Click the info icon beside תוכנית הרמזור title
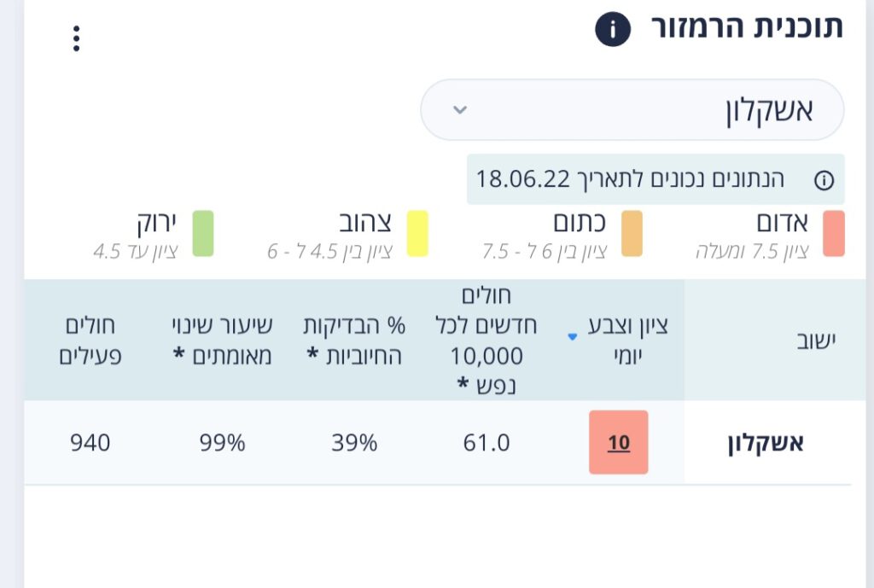This screenshot has height=588, width=874. (x=613, y=29)
